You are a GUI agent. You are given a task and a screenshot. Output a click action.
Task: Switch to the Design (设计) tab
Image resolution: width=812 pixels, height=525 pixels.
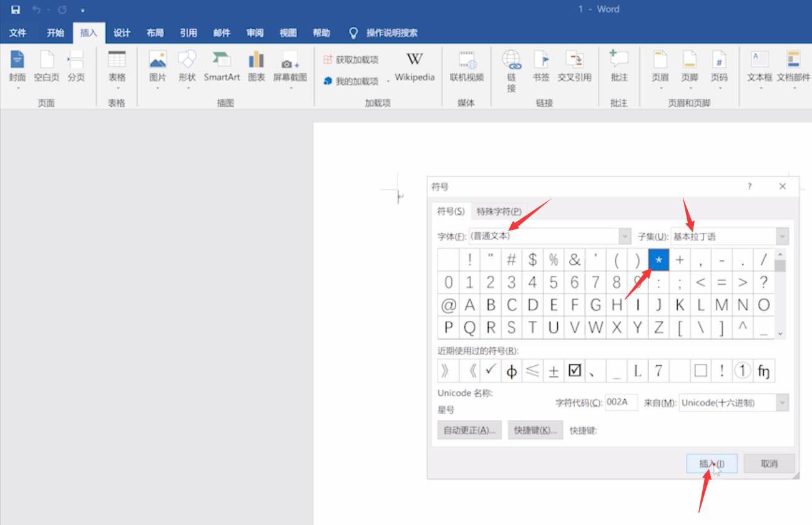[122, 32]
